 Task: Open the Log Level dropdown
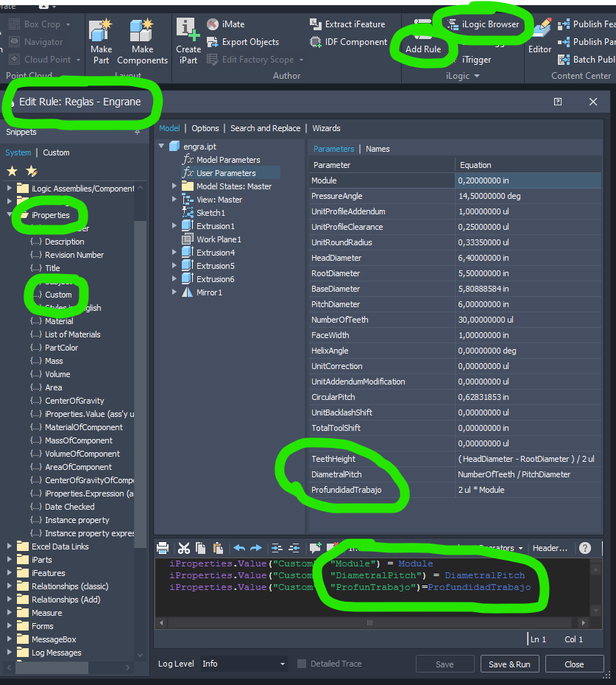[x=244, y=664]
